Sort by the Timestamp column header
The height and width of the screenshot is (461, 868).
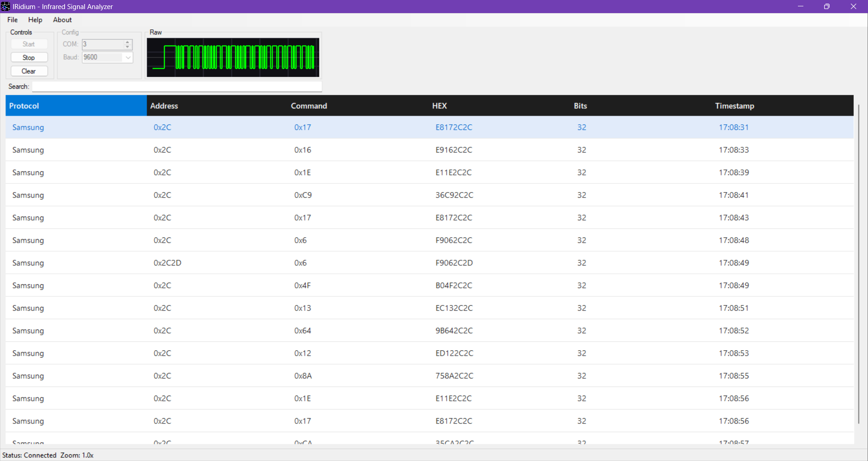(782, 106)
